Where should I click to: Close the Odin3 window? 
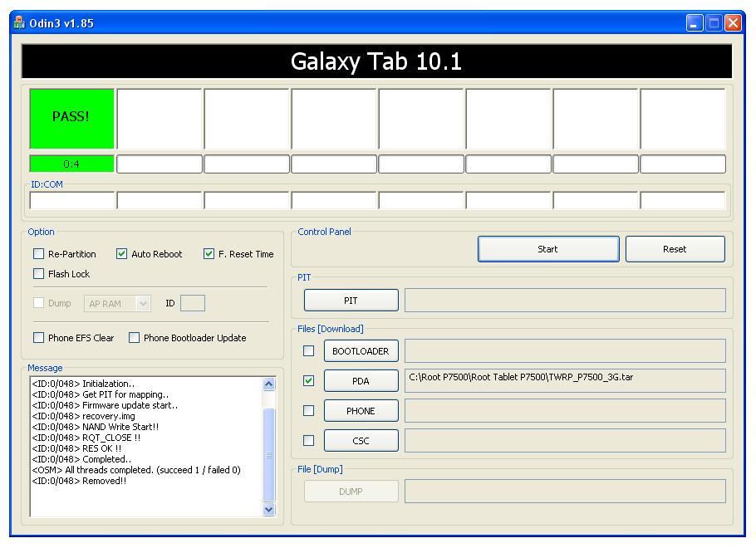734,22
